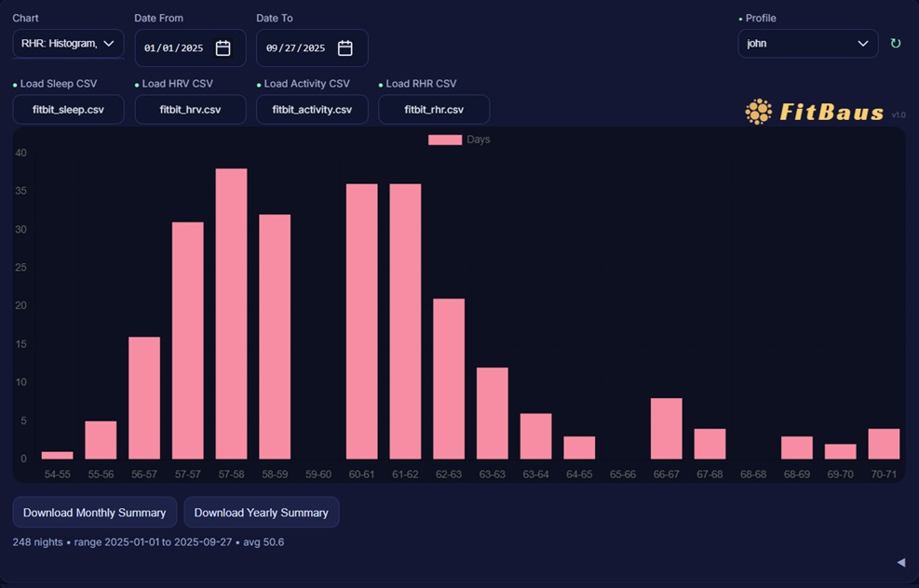Download Monthly Summary
The image size is (919, 588).
pos(94,513)
